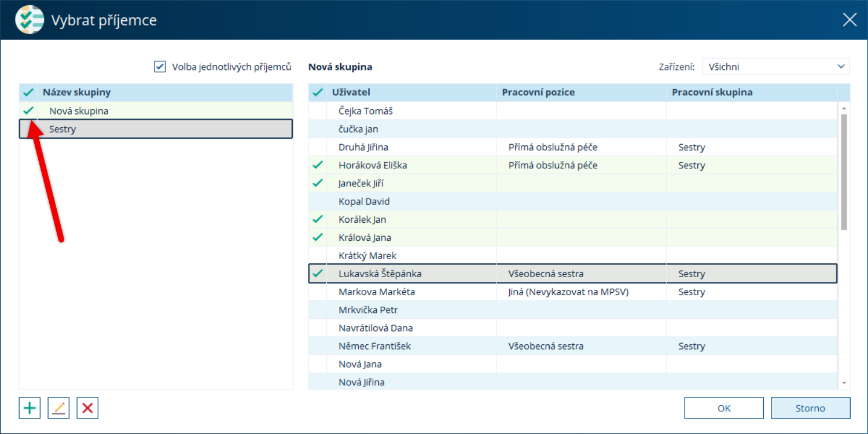Check the box for Čejka Tomáš
Screen dimensions: 868x434
tap(318, 111)
